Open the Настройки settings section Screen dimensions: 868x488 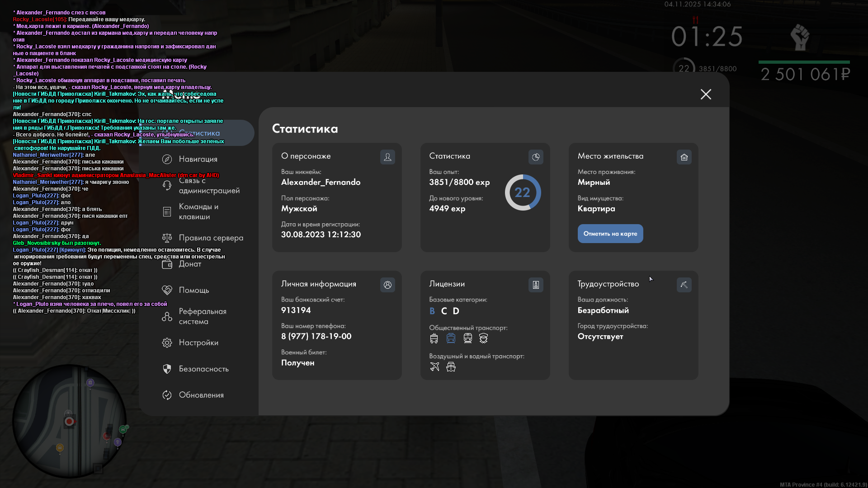198,343
